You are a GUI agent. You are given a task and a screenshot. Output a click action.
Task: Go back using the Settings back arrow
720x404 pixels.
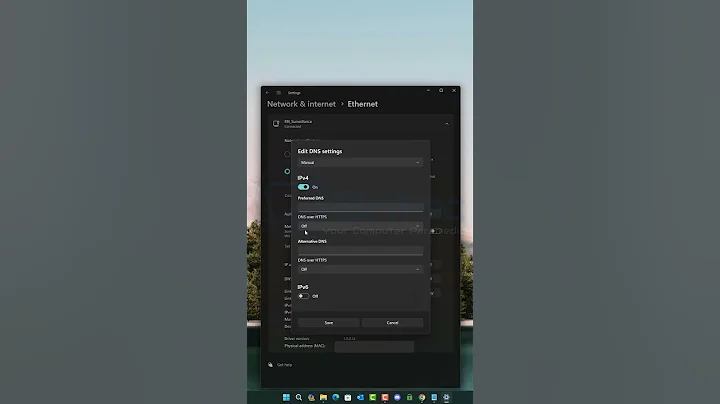(268, 93)
